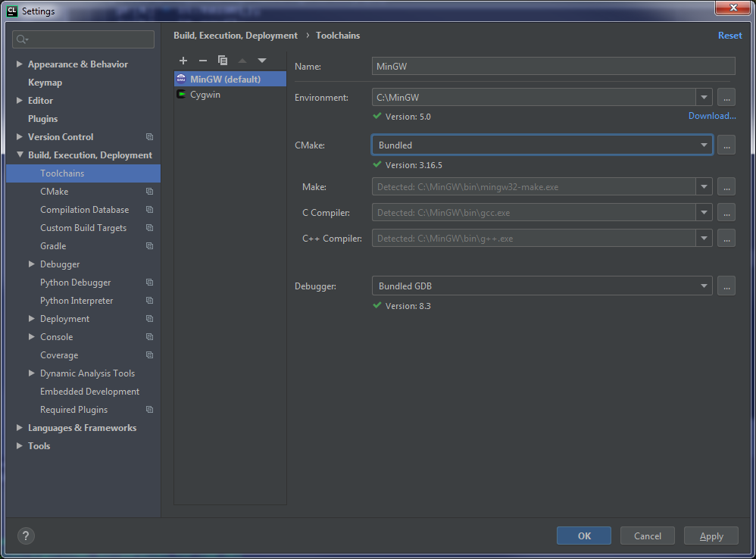Open Custom Build Targets settings
Viewport: 756px width, 559px height.
(x=83, y=227)
